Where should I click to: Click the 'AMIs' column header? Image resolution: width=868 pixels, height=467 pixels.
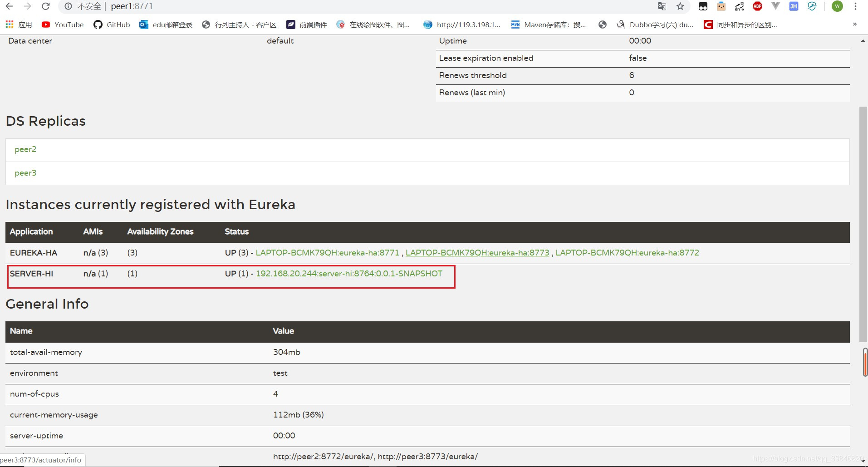93,231
